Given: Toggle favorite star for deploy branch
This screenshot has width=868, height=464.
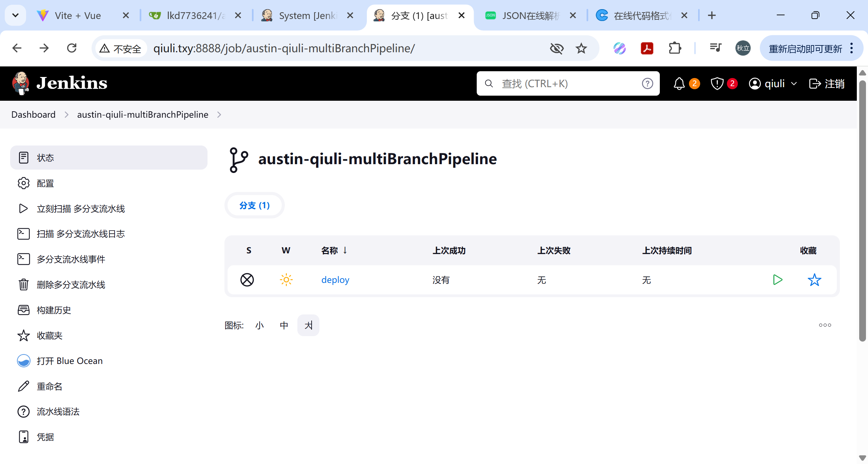Looking at the screenshot, I should click(x=814, y=280).
